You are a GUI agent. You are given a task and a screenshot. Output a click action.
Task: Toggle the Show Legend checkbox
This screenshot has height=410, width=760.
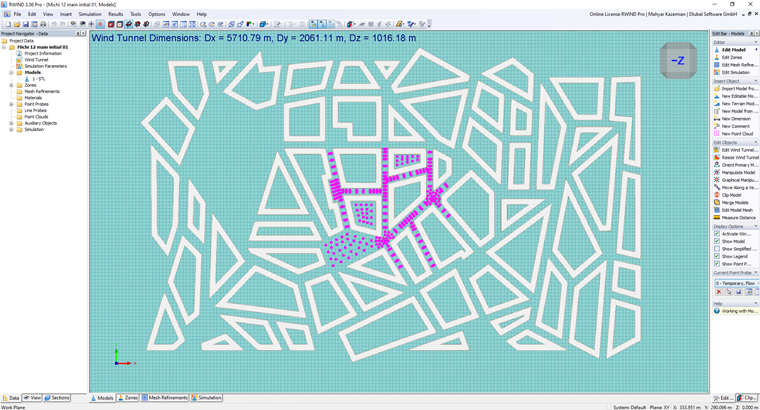(717, 256)
